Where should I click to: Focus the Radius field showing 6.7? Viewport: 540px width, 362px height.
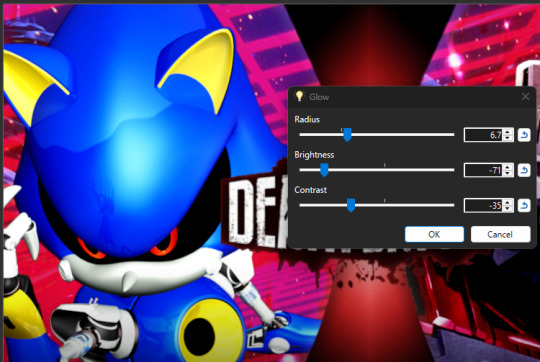tap(484, 135)
